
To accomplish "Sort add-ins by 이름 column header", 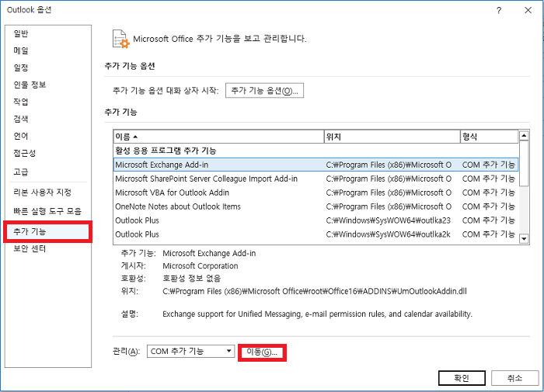I will click(x=219, y=137).
